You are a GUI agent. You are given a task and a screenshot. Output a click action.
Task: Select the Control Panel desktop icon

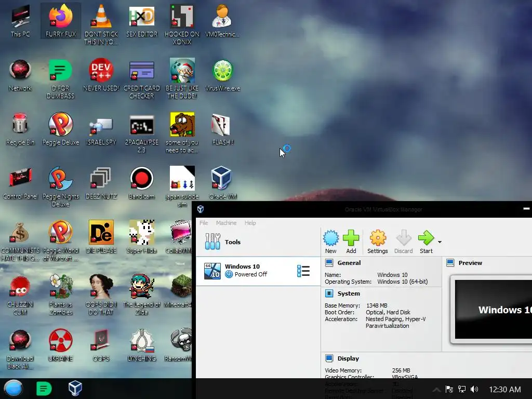coord(20,183)
